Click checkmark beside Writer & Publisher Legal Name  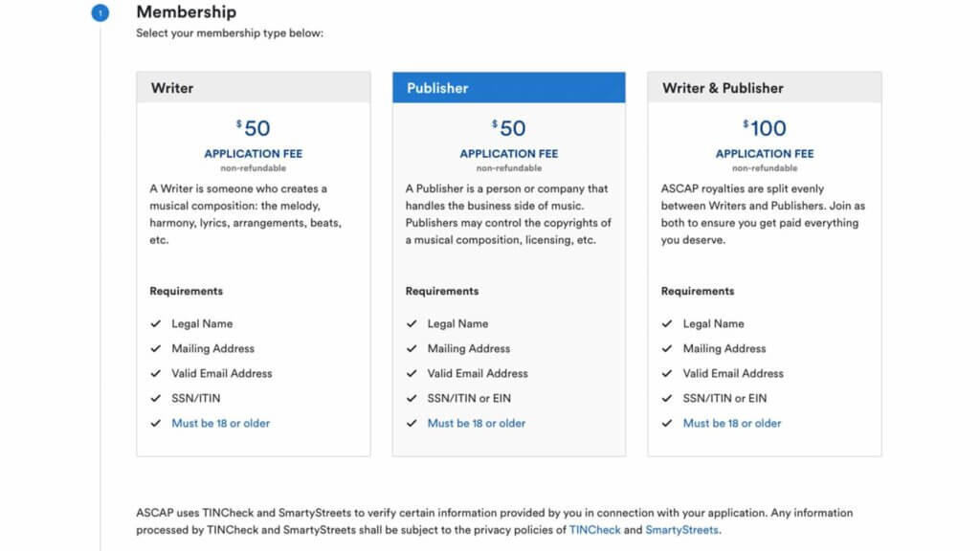[667, 324]
